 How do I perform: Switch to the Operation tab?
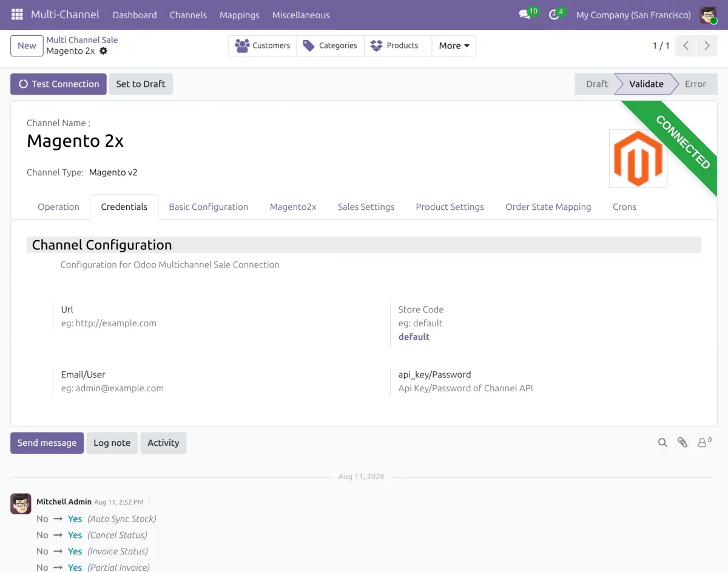(x=58, y=207)
